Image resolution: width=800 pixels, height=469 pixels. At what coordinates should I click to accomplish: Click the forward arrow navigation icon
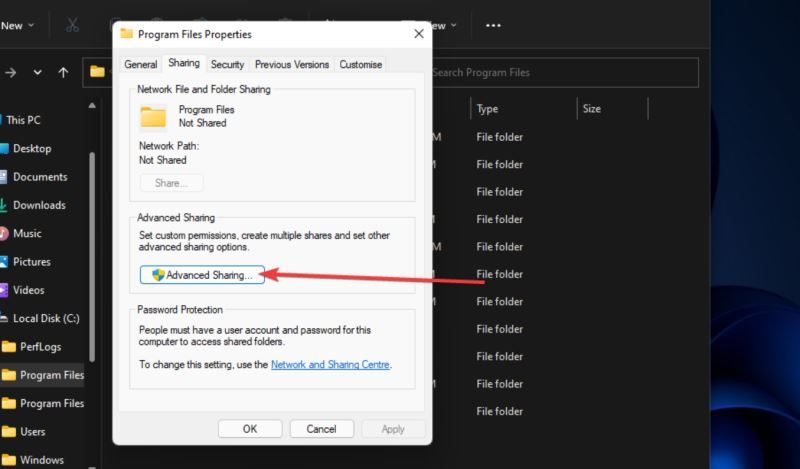pyautogui.click(x=11, y=72)
